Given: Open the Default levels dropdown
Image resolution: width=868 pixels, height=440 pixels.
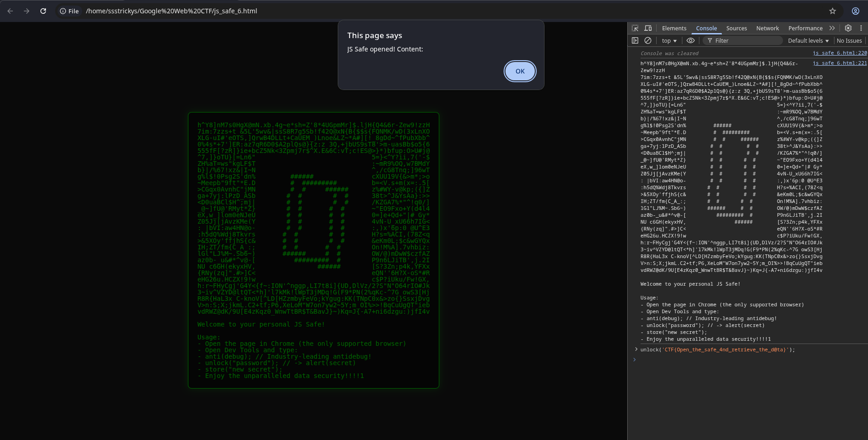Looking at the screenshot, I should [808, 41].
